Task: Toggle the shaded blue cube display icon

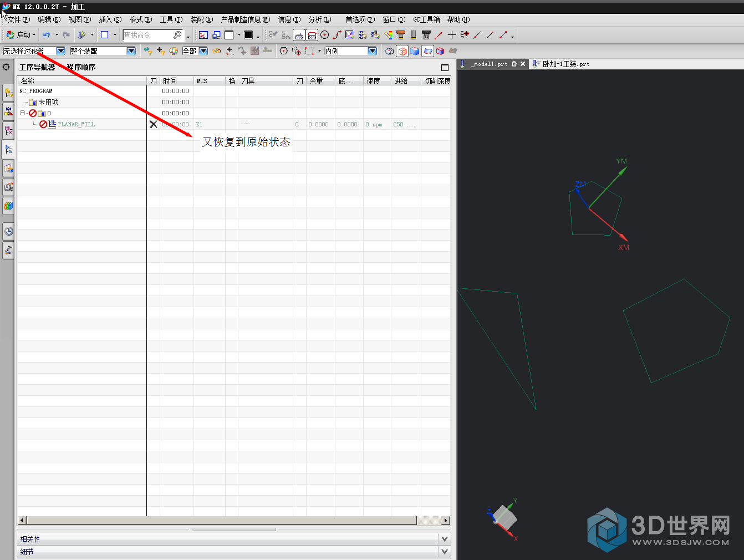Action: click(x=415, y=51)
